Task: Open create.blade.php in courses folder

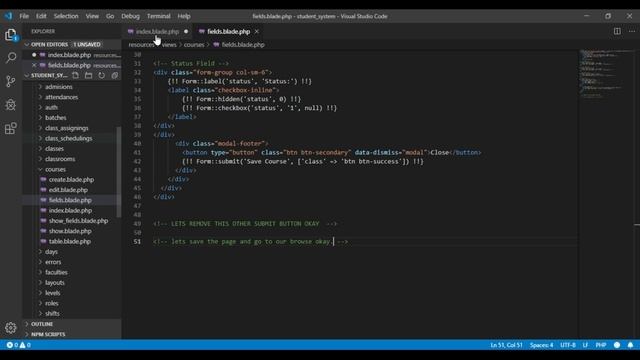Action: 71,180
